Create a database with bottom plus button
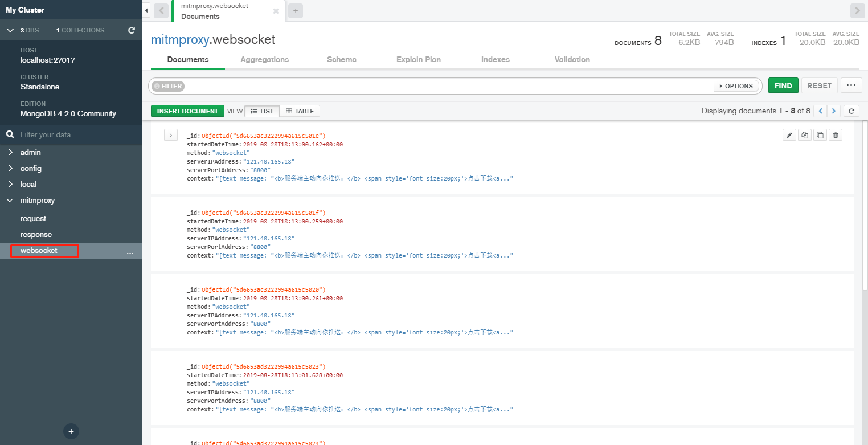 pos(71,431)
